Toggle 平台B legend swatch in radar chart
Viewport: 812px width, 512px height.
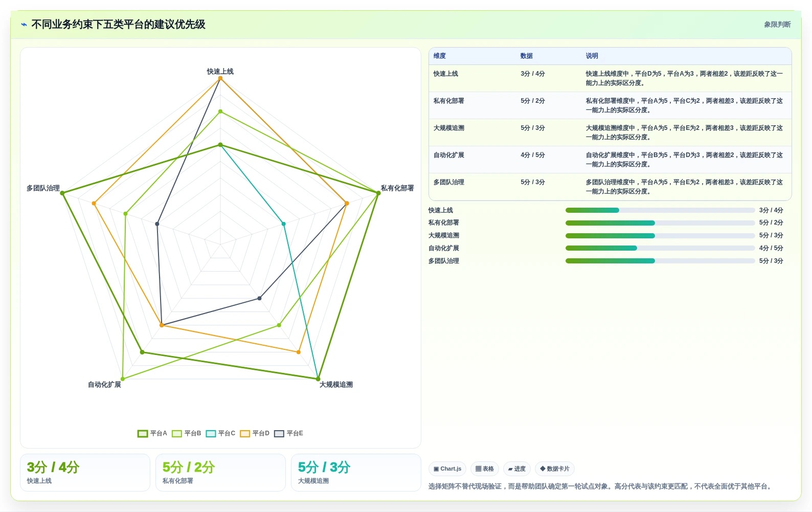[177, 434]
